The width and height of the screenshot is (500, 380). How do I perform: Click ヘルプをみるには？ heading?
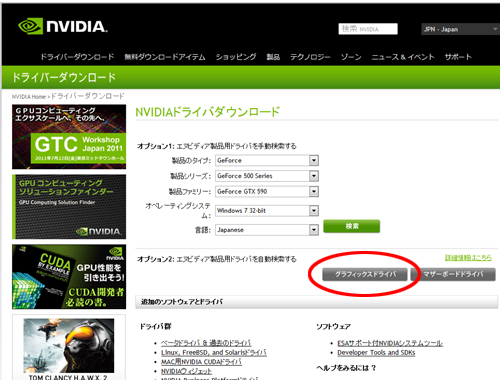tap(346, 368)
